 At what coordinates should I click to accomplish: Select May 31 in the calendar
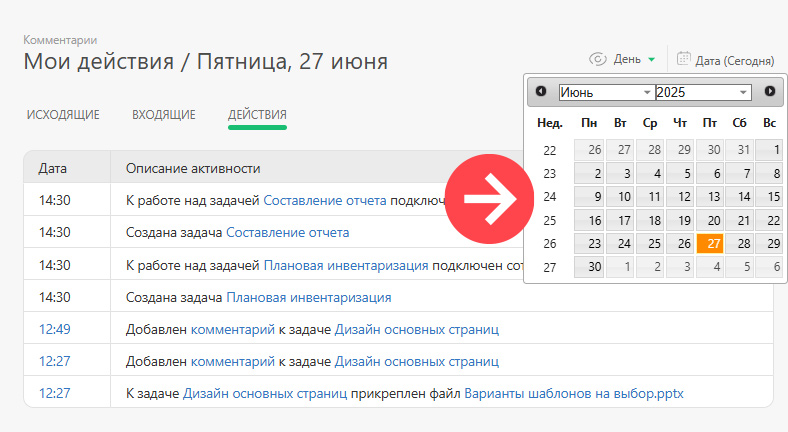[x=740, y=150]
